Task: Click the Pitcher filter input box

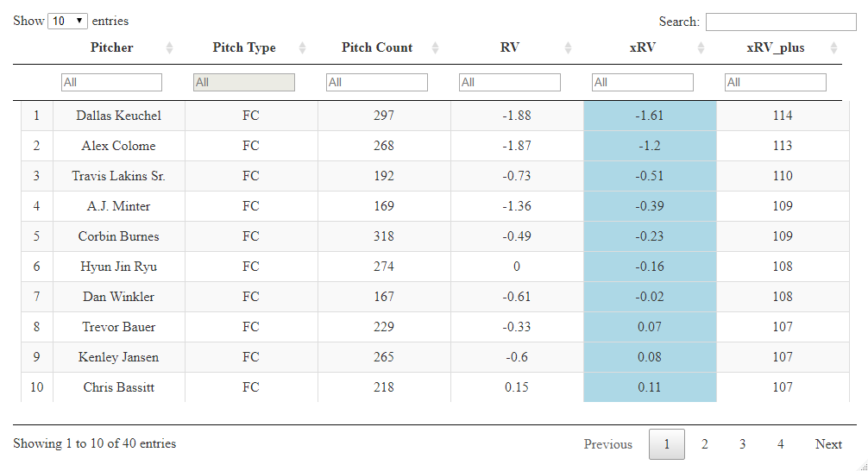Action: [111, 82]
